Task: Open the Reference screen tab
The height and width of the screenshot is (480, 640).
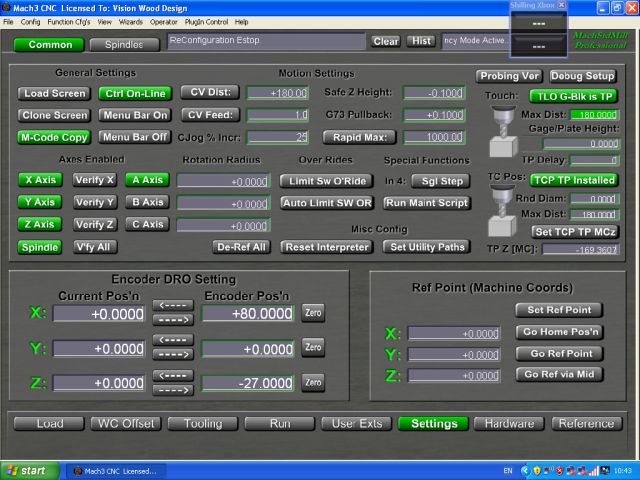Action: (x=587, y=424)
